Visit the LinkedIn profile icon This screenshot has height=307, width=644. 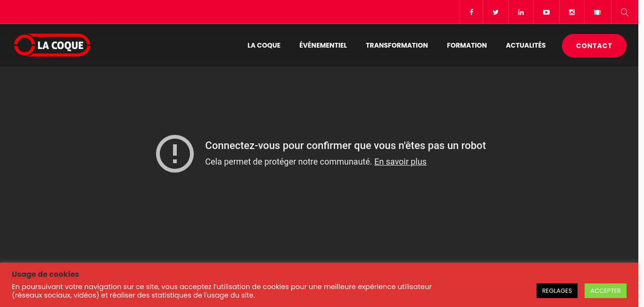coord(521,12)
